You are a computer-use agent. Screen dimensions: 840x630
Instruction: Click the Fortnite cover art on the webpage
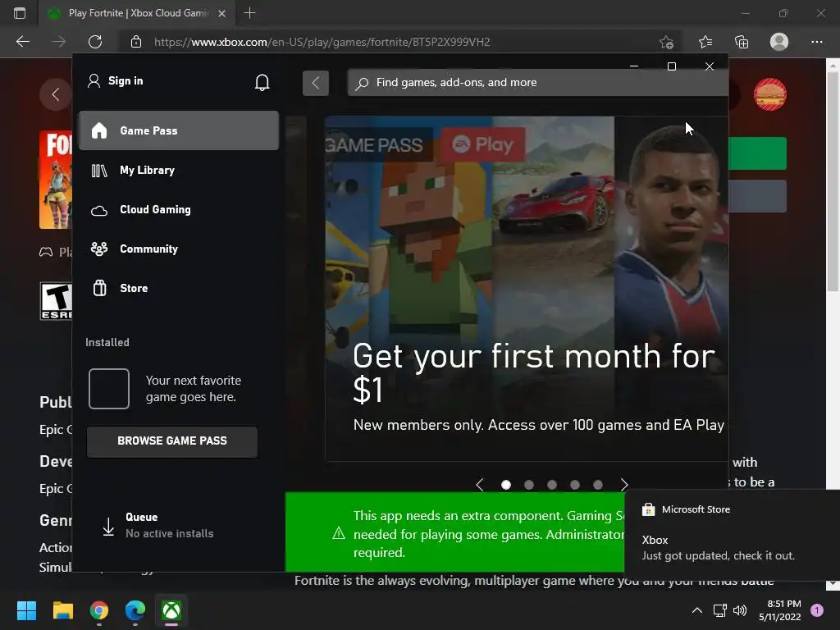tap(55, 180)
